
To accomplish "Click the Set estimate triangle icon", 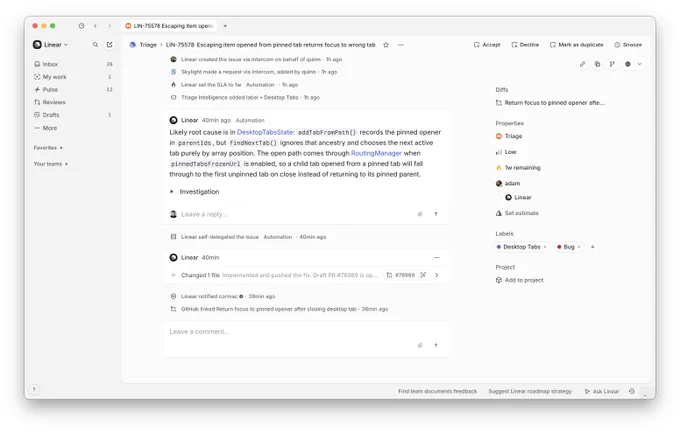I will 499,213.
